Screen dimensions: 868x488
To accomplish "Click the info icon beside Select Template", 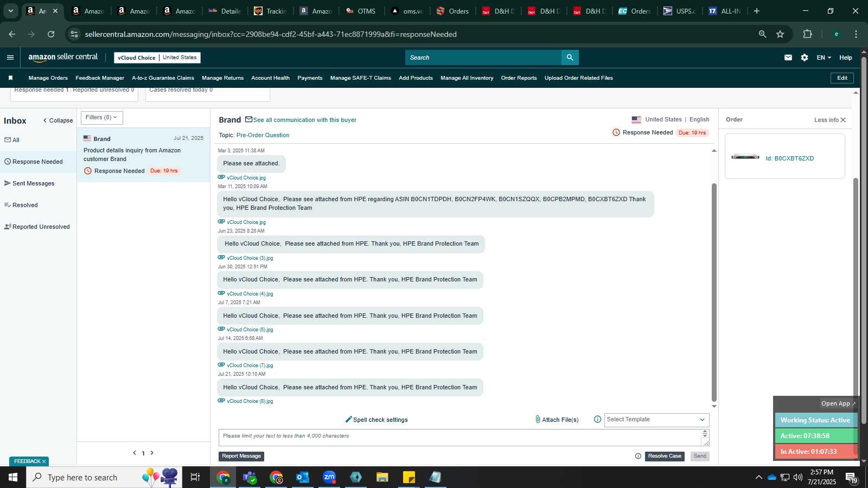I will pyautogui.click(x=597, y=419).
